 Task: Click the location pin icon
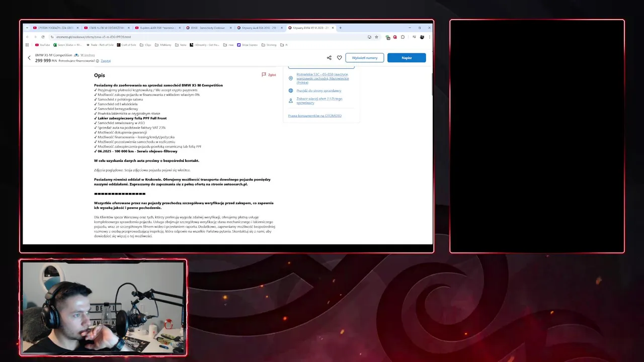click(x=291, y=78)
